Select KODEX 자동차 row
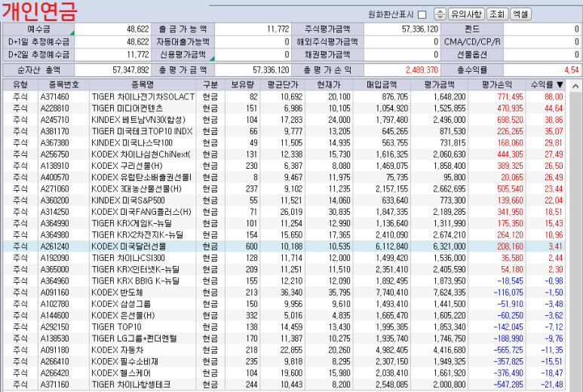 [284, 350]
